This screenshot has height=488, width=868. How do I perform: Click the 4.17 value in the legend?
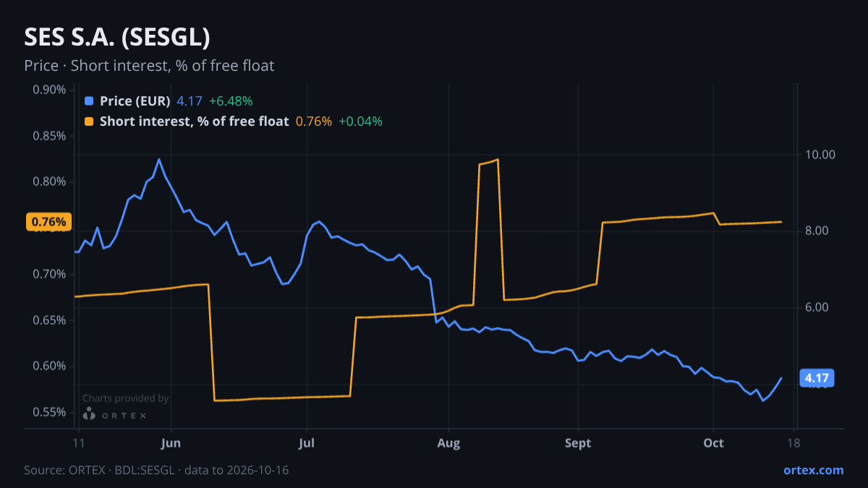(190, 101)
